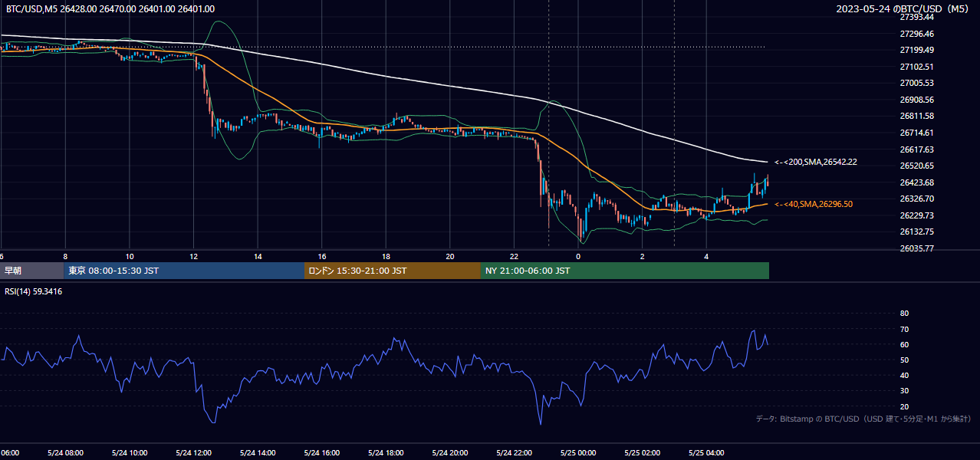Click hour tick 18 under the price chart
Image resolution: width=980 pixels, height=460 pixels.
tap(386, 256)
